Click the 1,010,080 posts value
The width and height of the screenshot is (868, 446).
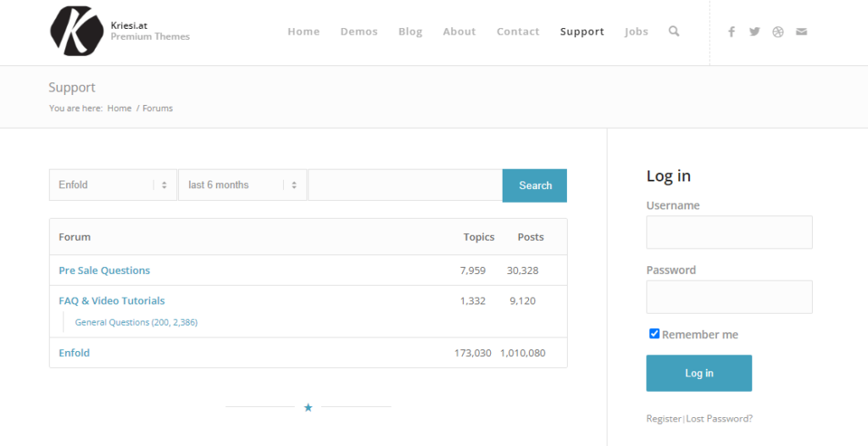pyautogui.click(x=522, y=353)
